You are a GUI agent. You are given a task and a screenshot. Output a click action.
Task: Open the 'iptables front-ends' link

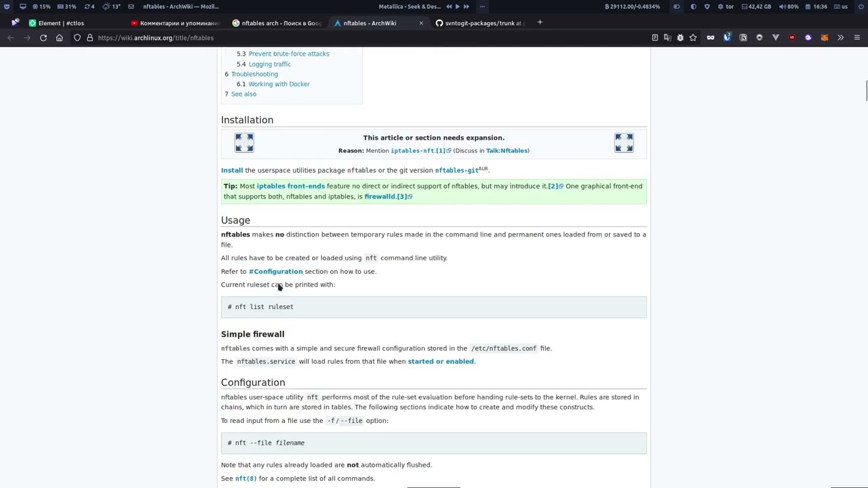[290, 186]
